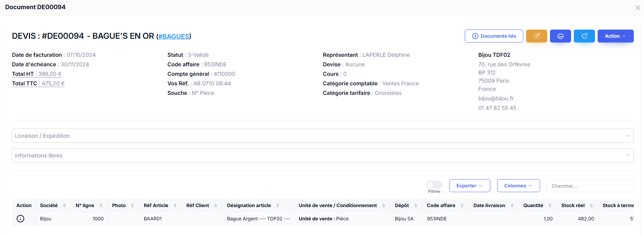644x236 pixels.
Task: Open the Exporter dropdown
Action: pyautogui.click(x=470, y=186)
